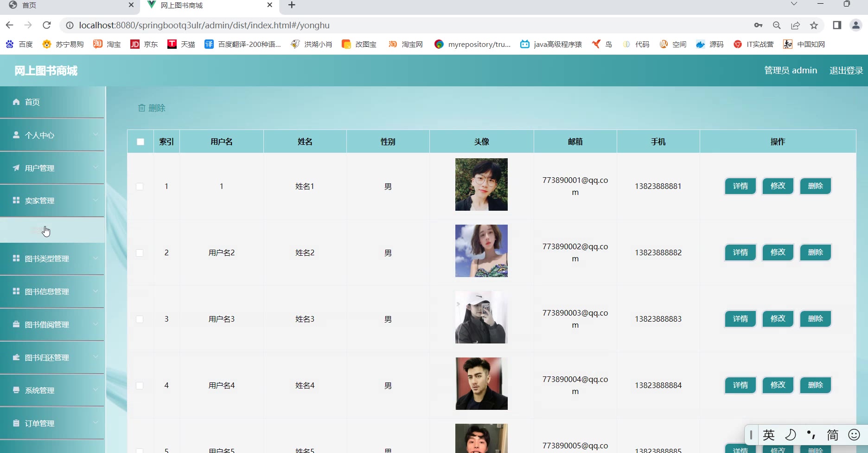Screen dimensions: 868x453
Task: Click the clipboard icon beside 订单管理
Action: click(16, 423)
